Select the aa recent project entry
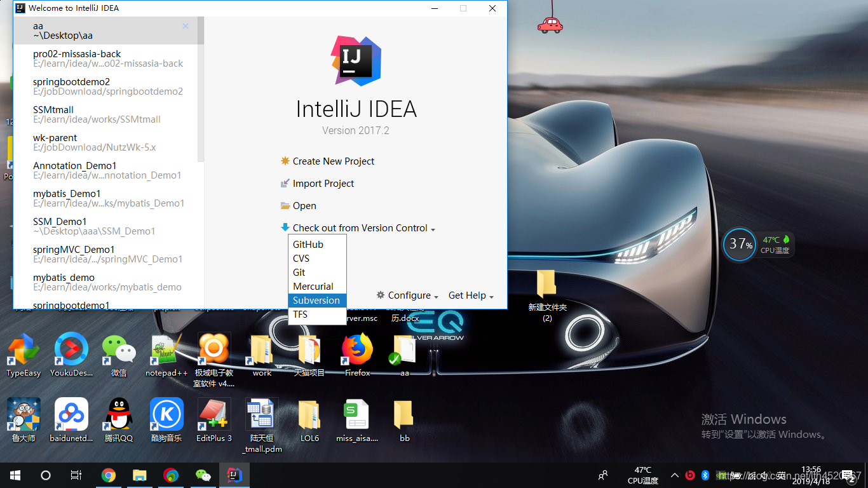The height and width of the screenshot is (488, 868). [x=105, y=30]
